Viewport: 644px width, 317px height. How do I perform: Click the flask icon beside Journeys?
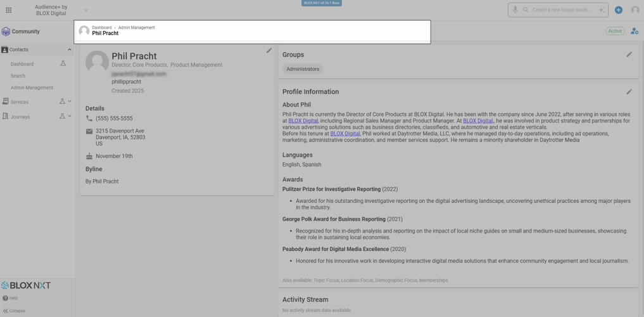point(62,117)
